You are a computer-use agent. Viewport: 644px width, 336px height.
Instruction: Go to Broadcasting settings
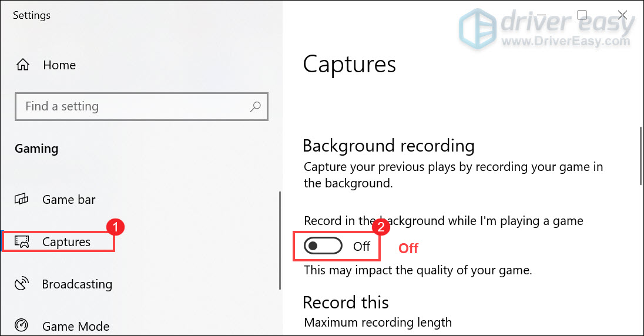pyautogui.click(x=77, y=284)
